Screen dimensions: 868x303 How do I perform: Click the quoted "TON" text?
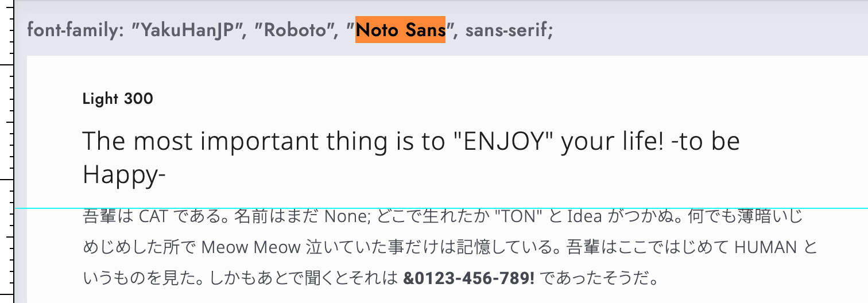(517, 217)
